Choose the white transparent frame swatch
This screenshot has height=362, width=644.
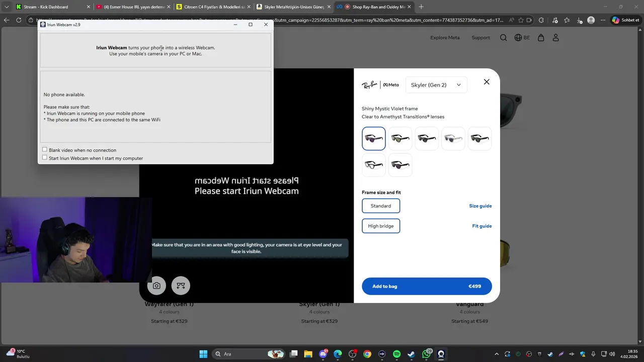(x=453, y=138)
